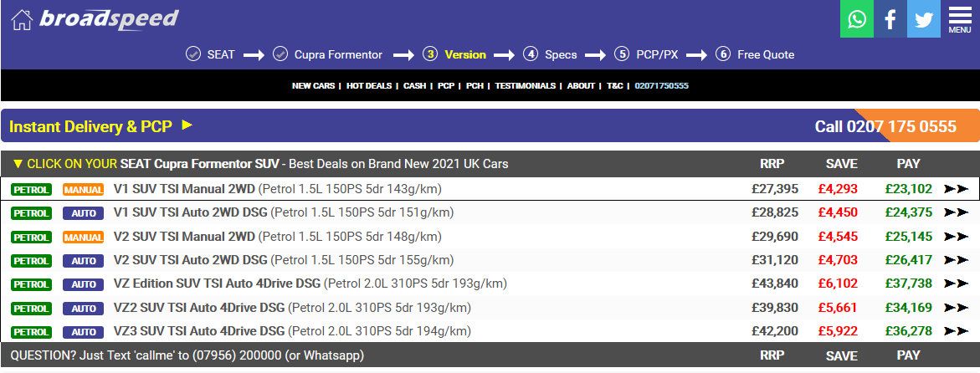
Task: Open the HOT DEALS menu item
Action: point(369,85)
